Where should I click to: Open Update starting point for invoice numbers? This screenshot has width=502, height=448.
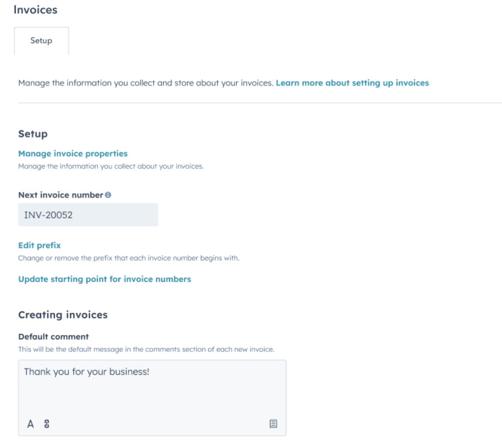click(105, 279)
